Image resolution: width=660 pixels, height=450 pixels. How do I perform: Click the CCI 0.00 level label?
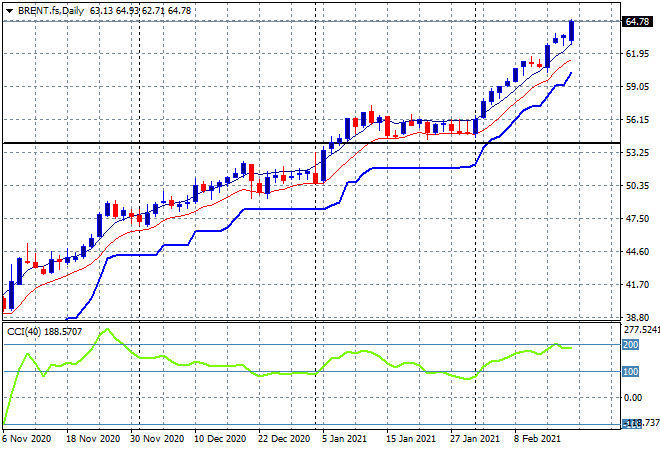(x=633, y=398)
